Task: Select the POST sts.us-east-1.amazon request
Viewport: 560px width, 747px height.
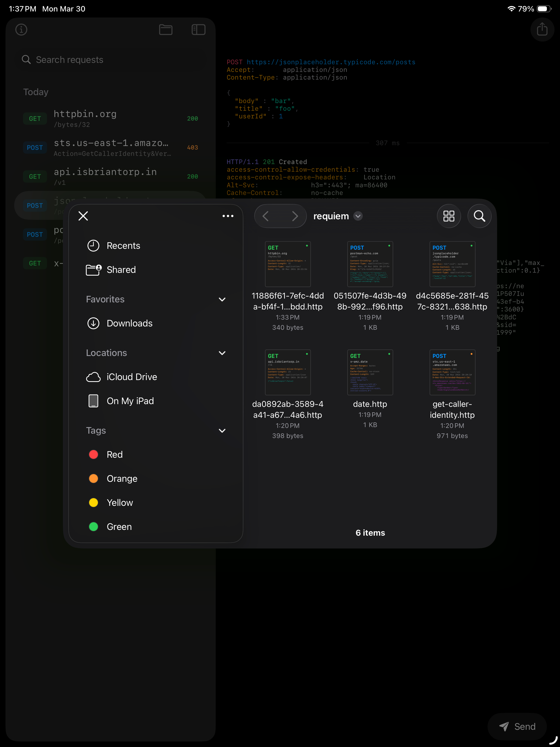Action: [x=110, y=148]
